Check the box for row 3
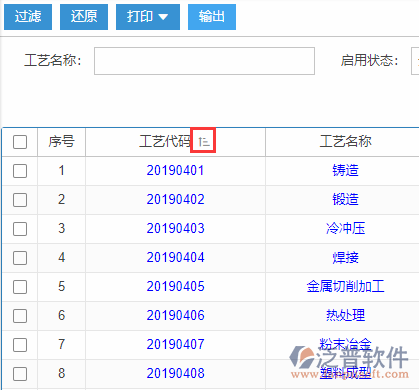The width and height of the screenshot is (419, 390). coord(20,229)
